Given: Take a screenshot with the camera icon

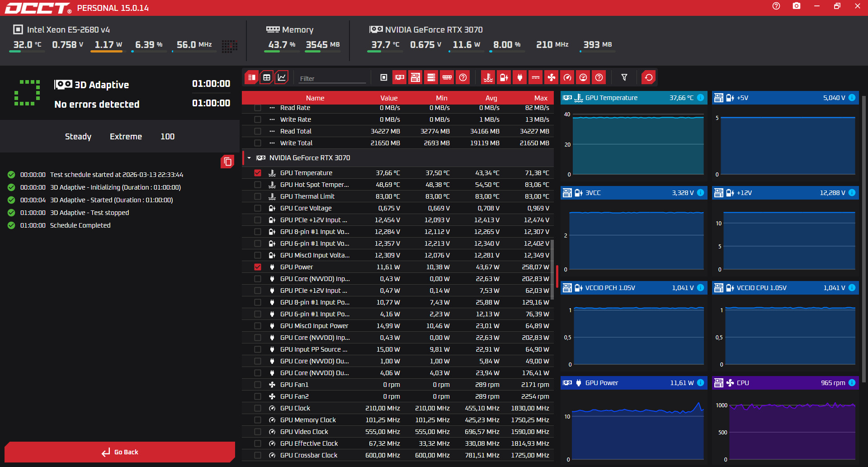Looking at the screenshot, I should pyautogui.click(x=797, y=6).
